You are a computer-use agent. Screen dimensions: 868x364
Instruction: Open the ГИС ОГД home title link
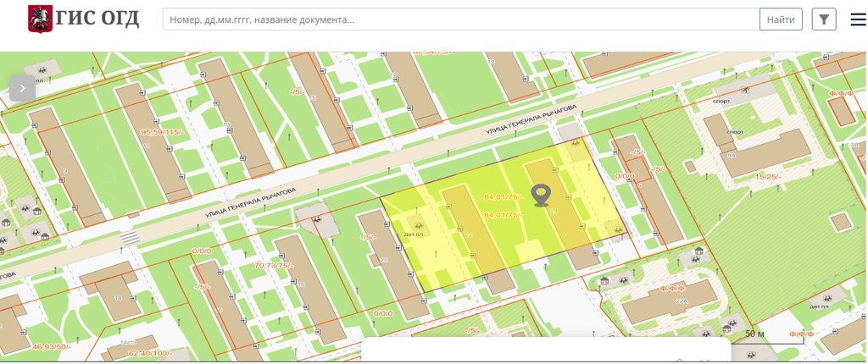tap(97, 19)
